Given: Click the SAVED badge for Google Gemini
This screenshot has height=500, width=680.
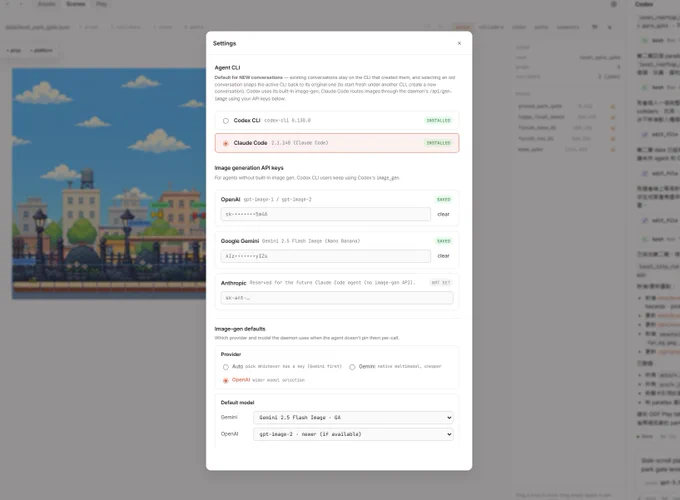Looking at the screenshot, I should tap(444, 241).
